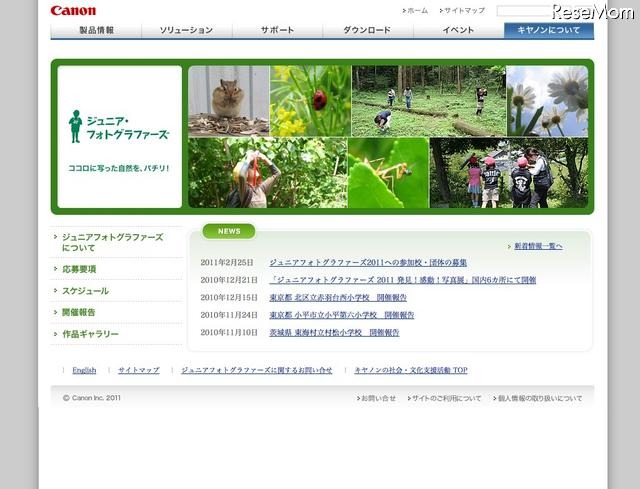
Task: Open 東海村立村松小学校 開催報告 link
Action: click(334, 333)
